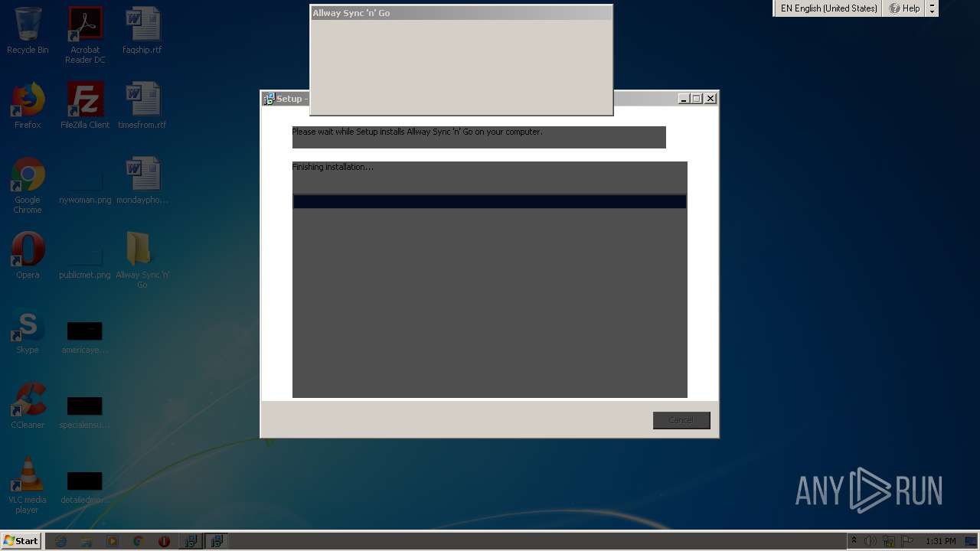Launch VLC media player shortcut
Viewport: 980px width, 551px height.
[x=28, y=485]
